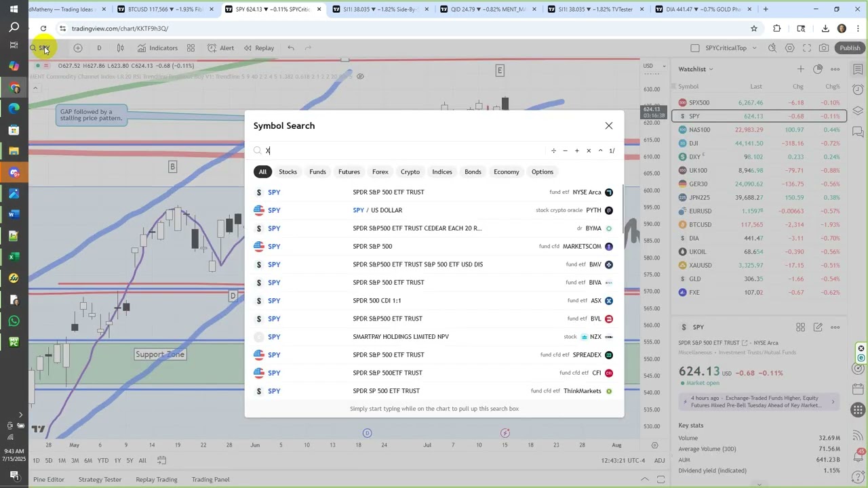Insert the division operator in search
The image size is (868, 488).
[x=553, y=150]
